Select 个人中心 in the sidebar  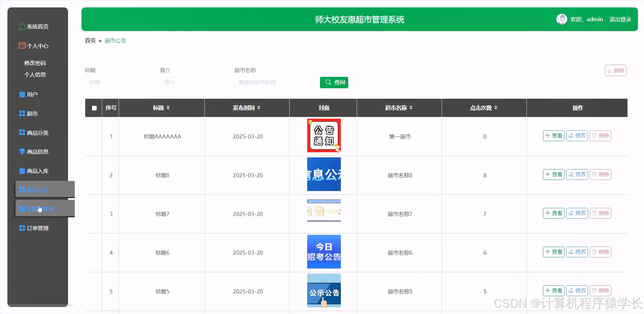click(x=37, y=46)
